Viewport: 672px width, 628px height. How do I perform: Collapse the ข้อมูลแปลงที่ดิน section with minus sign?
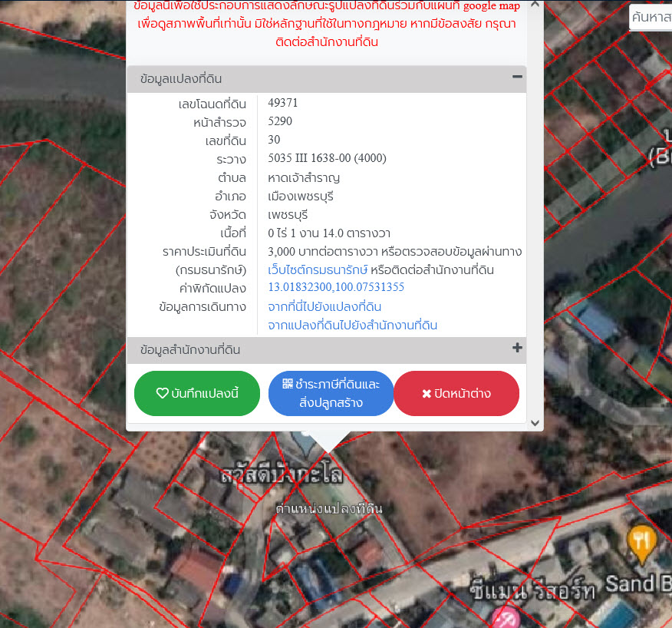tap(519, 79)
